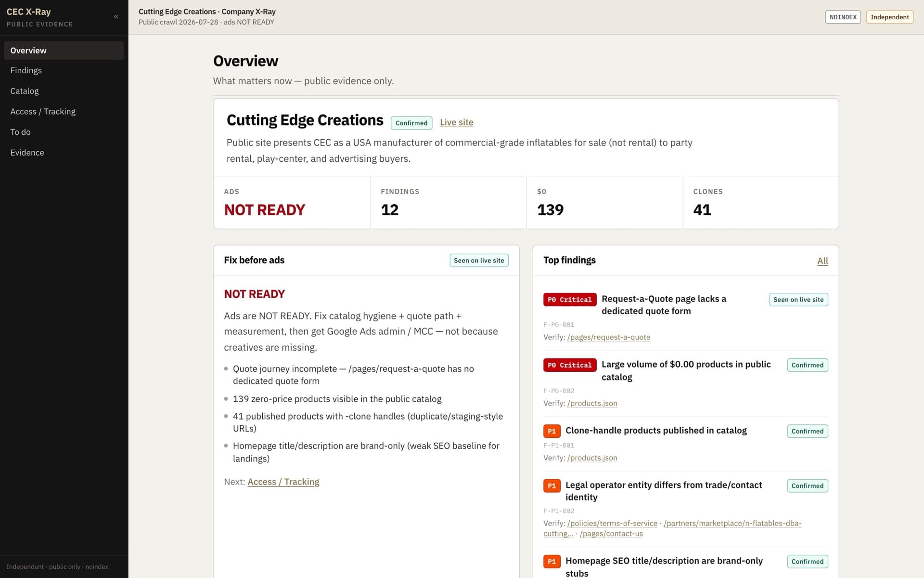Screen dimensions: 924x578
Task: Click P1 tag on Legal operator entity finding
Action: [x=552, y=486]
